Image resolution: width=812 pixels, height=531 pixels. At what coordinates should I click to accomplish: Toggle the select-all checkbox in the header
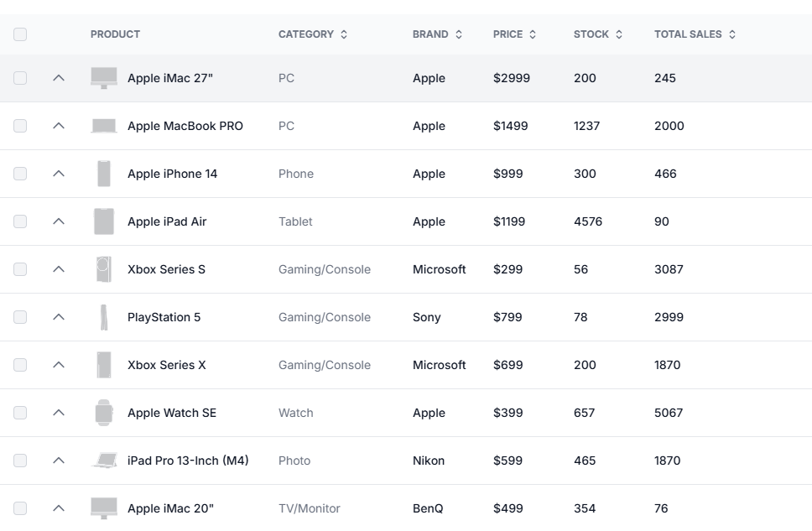click(20, 34)
